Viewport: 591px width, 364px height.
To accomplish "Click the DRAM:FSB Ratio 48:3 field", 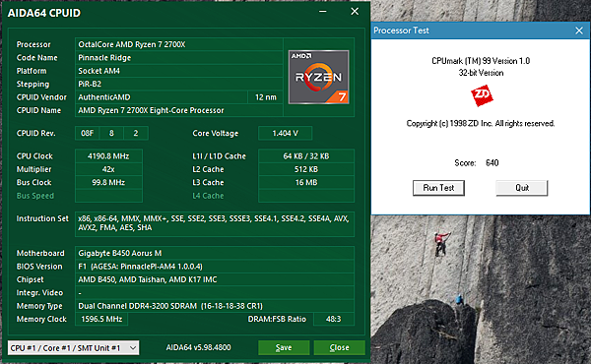I will tap(334, 319).
